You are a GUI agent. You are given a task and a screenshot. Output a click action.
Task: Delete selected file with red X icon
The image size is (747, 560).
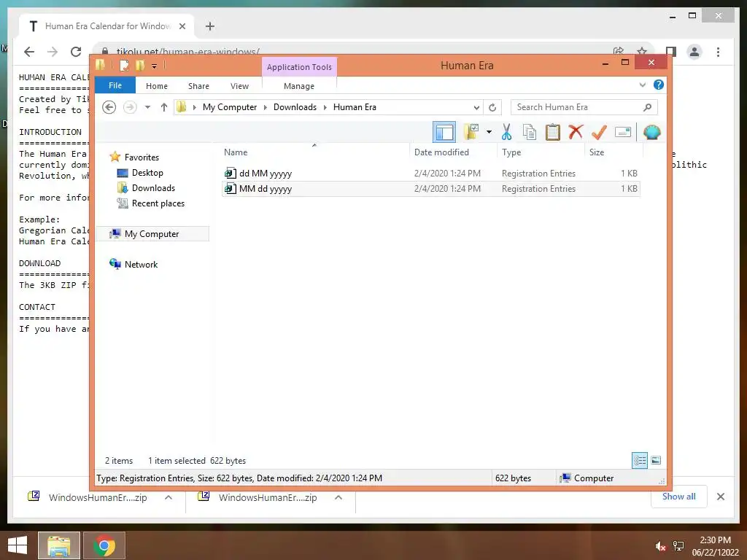[x=576, y=132]
